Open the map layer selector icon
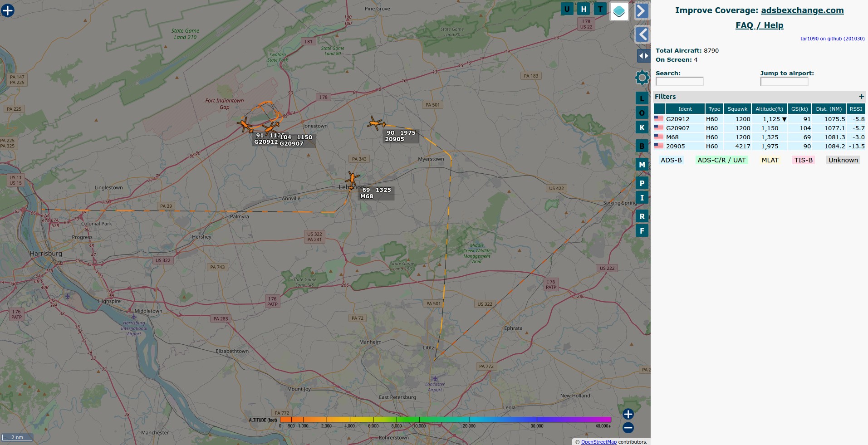Screen dimensions: 868x445 click(619, 11)
